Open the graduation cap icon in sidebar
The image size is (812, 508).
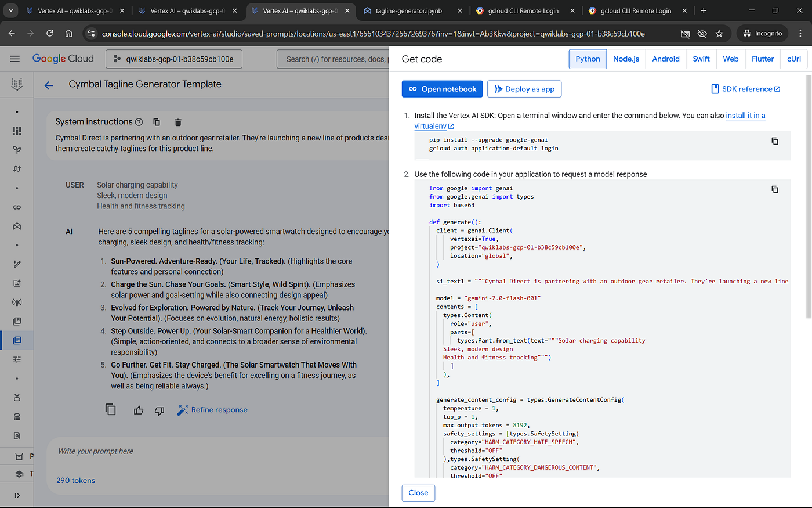pos(19,474)
